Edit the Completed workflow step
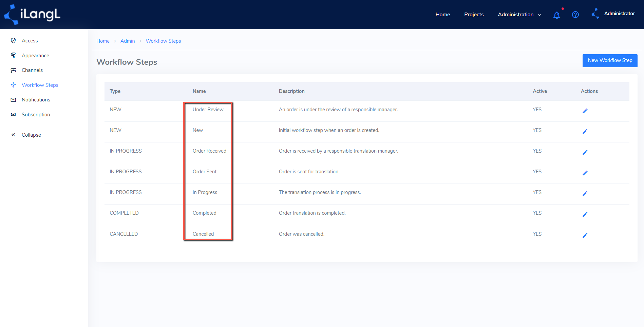This screenshot has width=644, height=327. pyautogui.click(x=585, y=214)
